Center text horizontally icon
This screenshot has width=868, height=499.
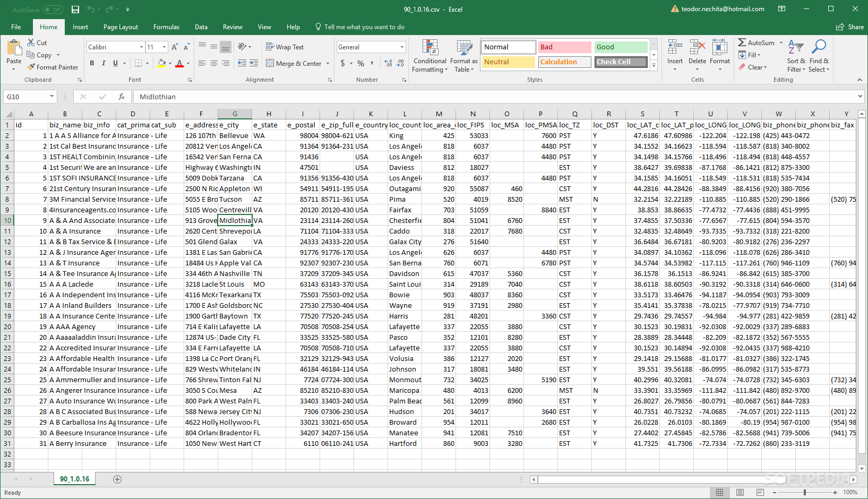tap(214, 63)
